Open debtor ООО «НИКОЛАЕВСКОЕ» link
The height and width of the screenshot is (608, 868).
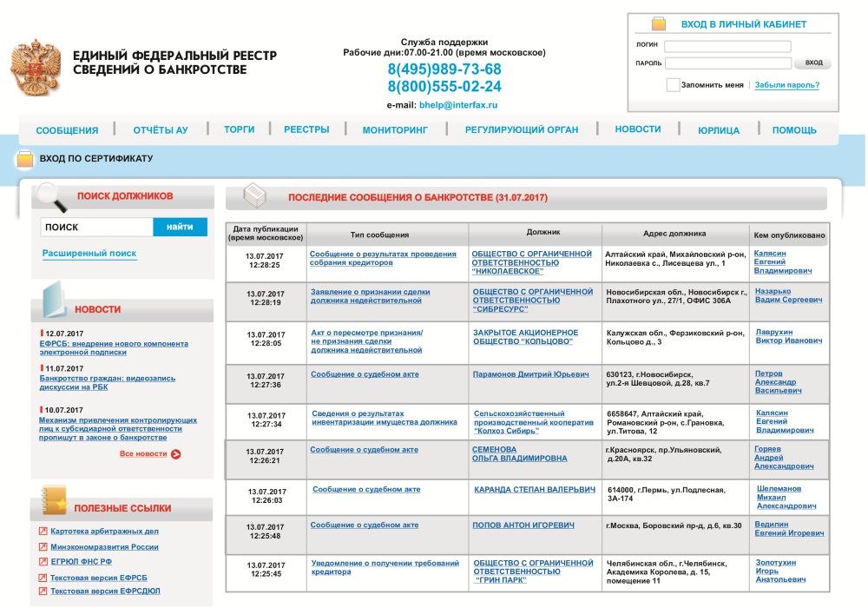(531, 262)
